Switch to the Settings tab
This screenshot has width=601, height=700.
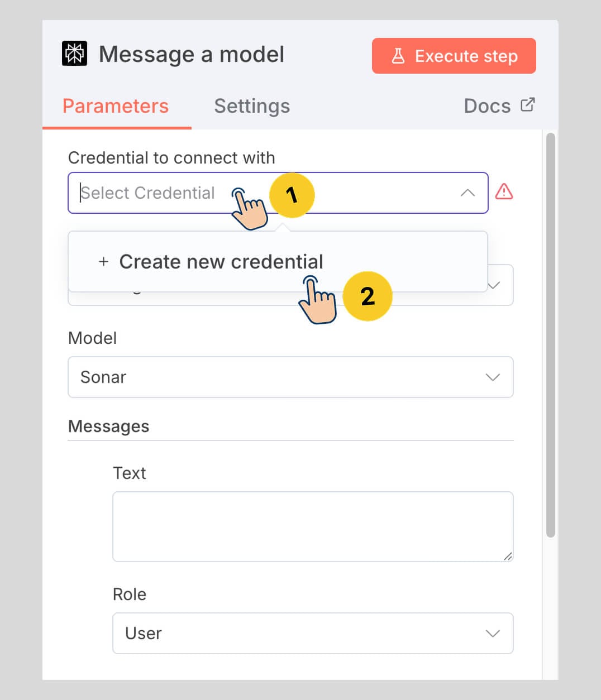[252, 106]
